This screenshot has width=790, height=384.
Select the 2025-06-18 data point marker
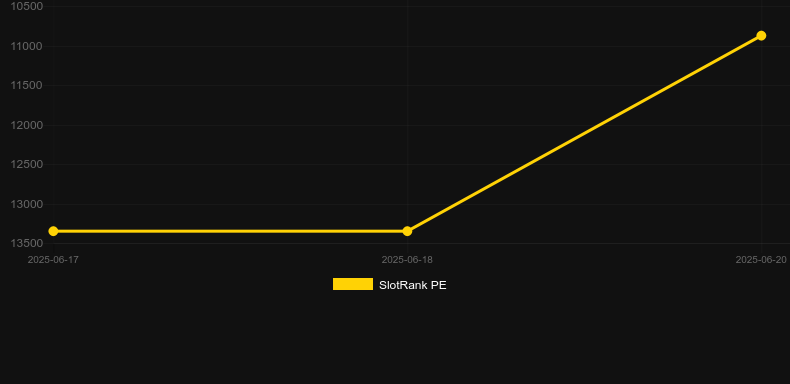[x=407, y=231]
